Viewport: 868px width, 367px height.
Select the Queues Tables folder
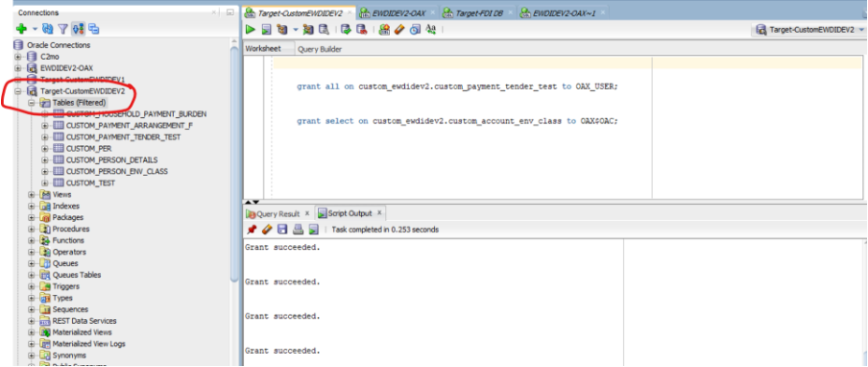[77, 275]
